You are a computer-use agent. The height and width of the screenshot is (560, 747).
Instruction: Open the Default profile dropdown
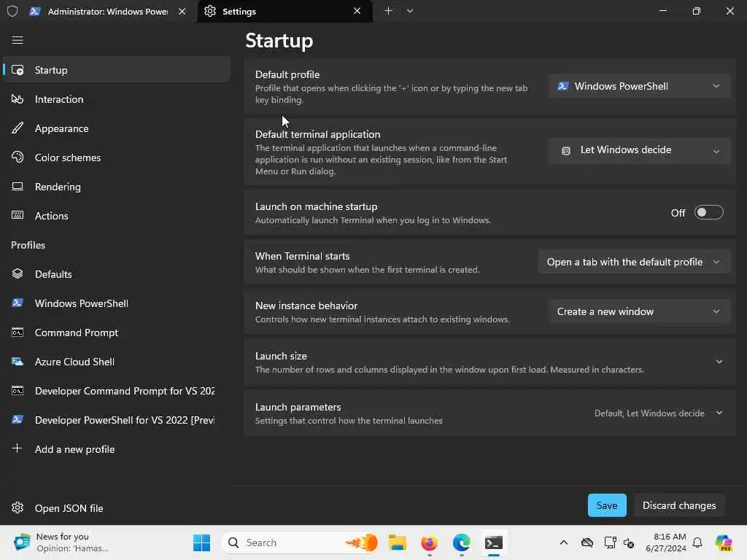click(639, 86)
